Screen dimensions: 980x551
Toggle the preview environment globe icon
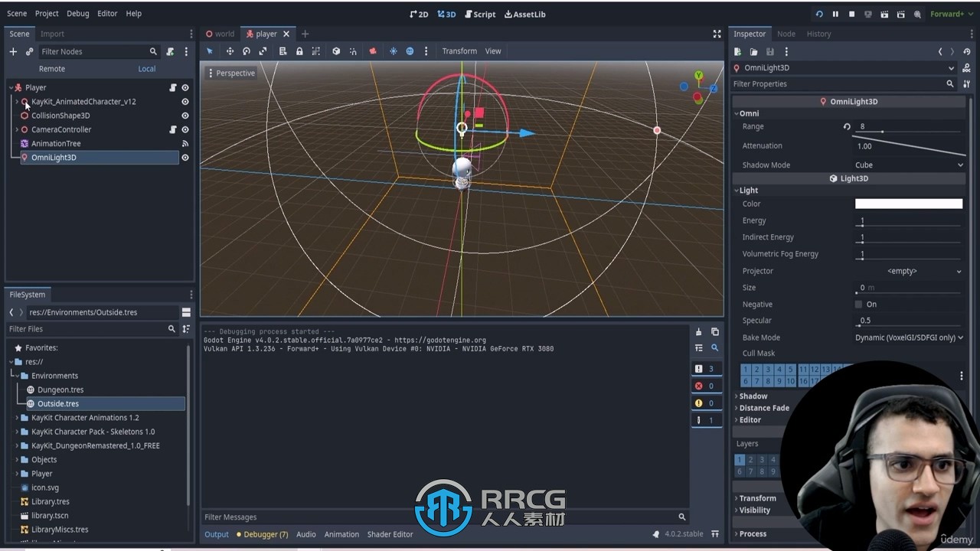tap(410, 51)
